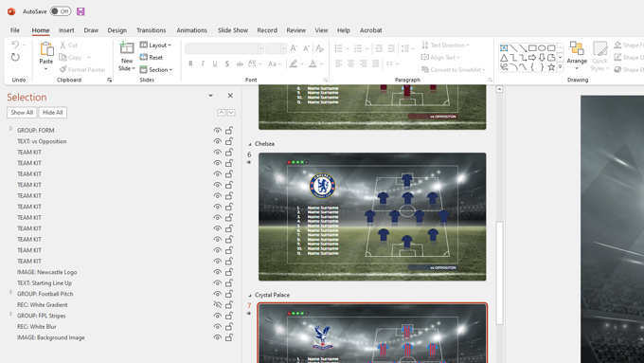Lock GROUP: FPL Stripes object
The image size is (644, 363).
[229, 316]
